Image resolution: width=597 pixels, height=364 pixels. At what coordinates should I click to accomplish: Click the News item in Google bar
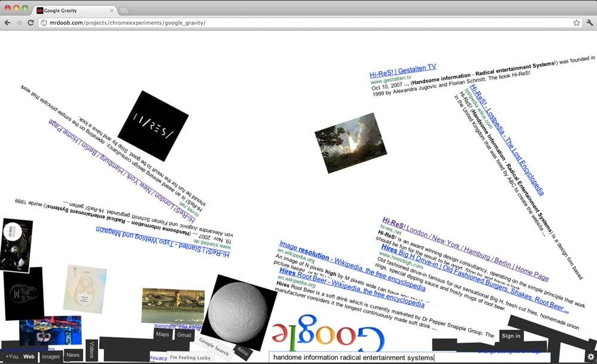coord(73,355)
